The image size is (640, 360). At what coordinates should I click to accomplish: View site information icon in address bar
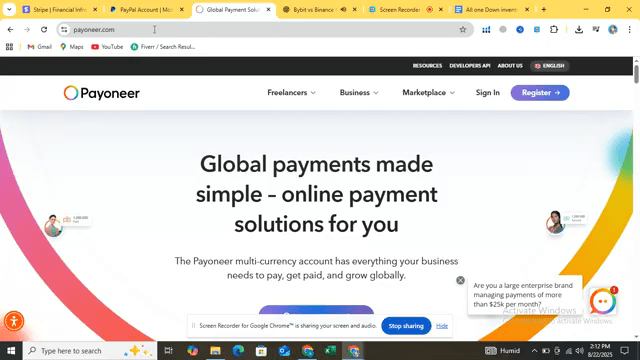[64, 29]
